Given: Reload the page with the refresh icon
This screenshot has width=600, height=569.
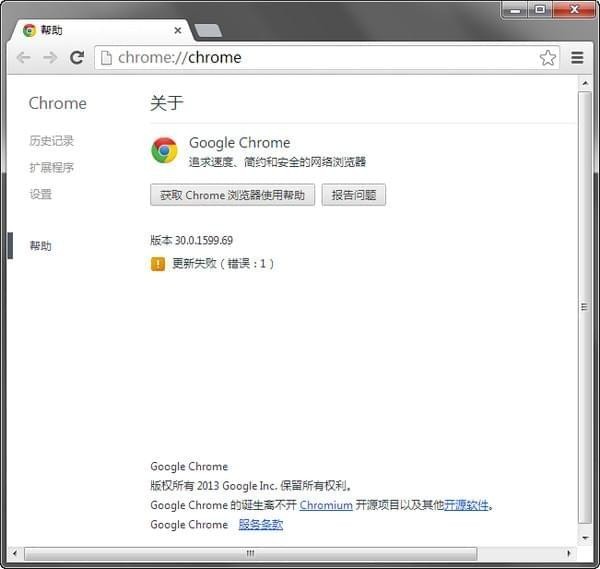Looking at the screenshot, I should coord(76,58).
